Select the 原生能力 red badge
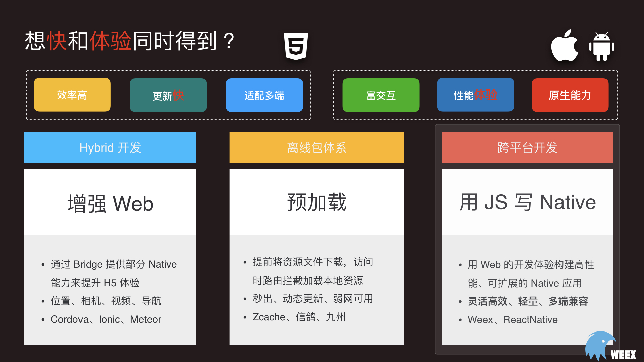644x362 pixels. (x=570, y=95)
